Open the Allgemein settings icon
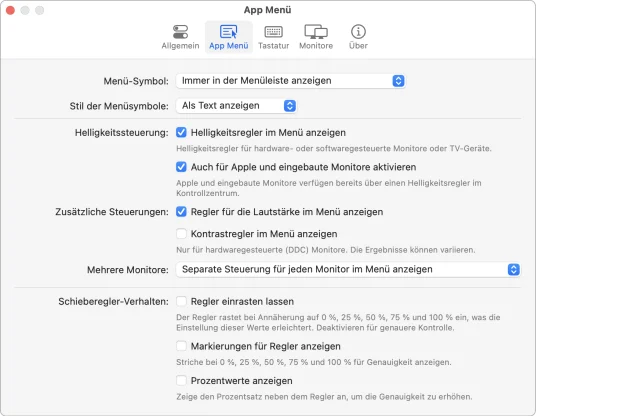640x416 pixels. pos(180,32)
